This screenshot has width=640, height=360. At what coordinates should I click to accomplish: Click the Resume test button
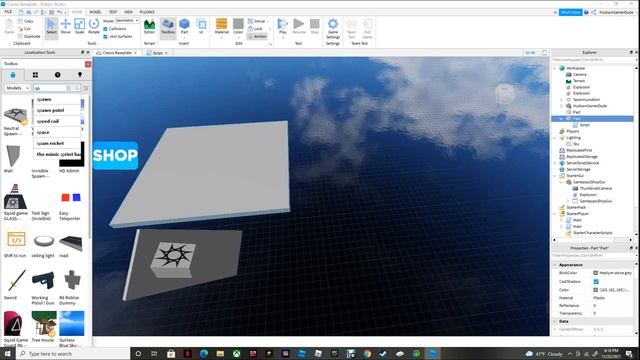tap(299, 27)
